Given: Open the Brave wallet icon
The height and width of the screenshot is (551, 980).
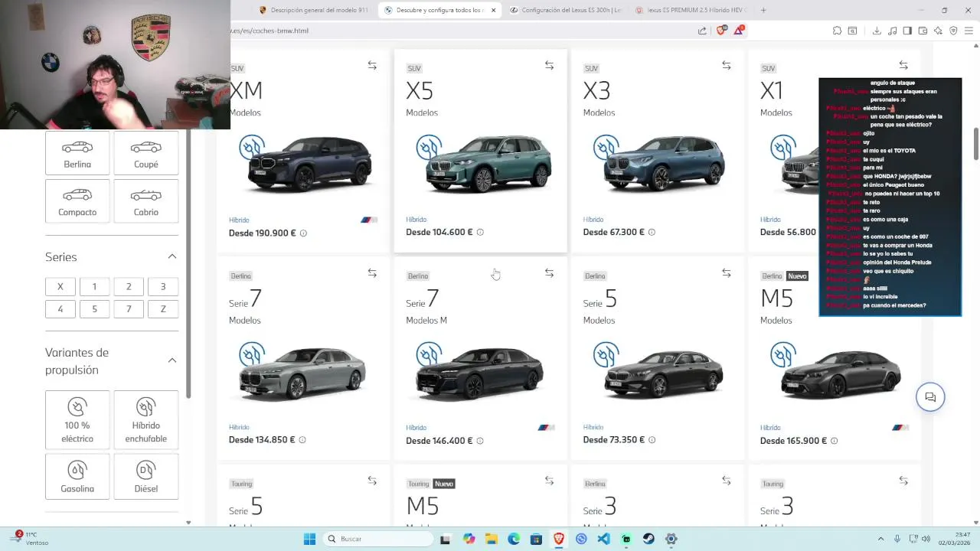Looking at the screenshot, I should pyautogui.click(x=923, y=31).
